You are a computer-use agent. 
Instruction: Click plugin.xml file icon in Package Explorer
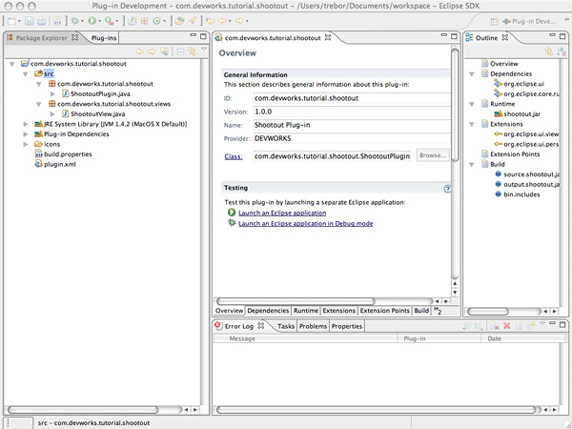pos(38,164)
